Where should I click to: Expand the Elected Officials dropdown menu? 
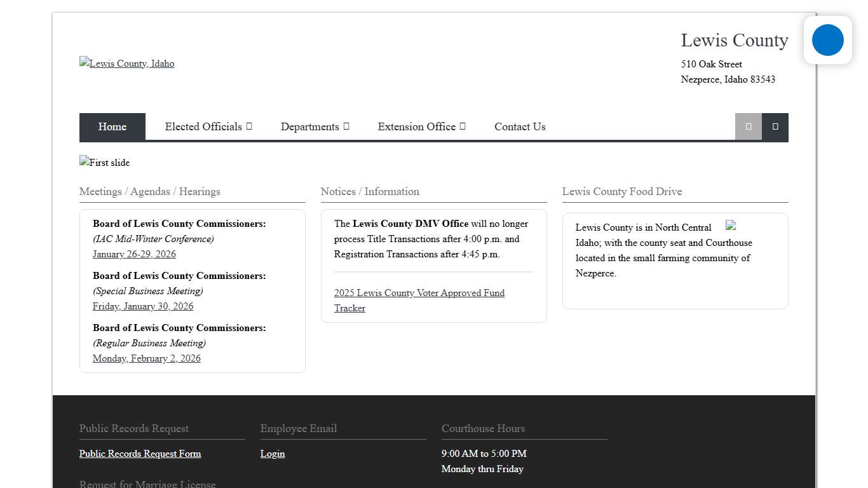click(x=208, y=126)
